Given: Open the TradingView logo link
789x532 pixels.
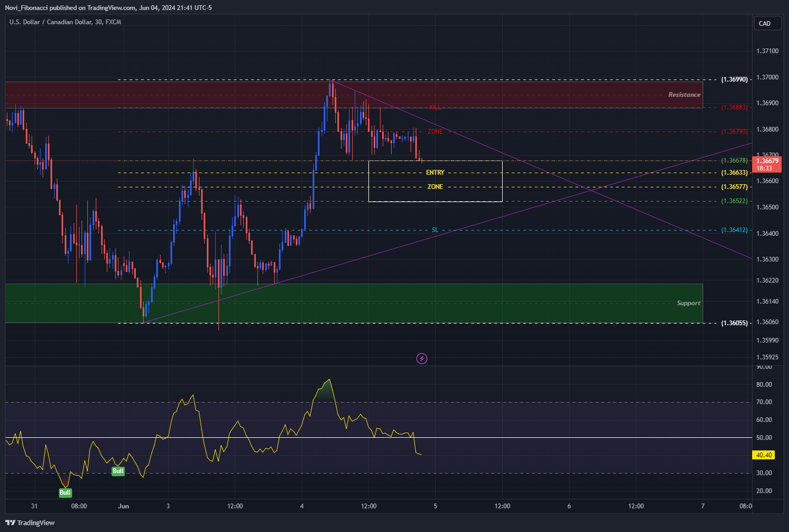Looking at the screenshot, I should pos(30,523).
